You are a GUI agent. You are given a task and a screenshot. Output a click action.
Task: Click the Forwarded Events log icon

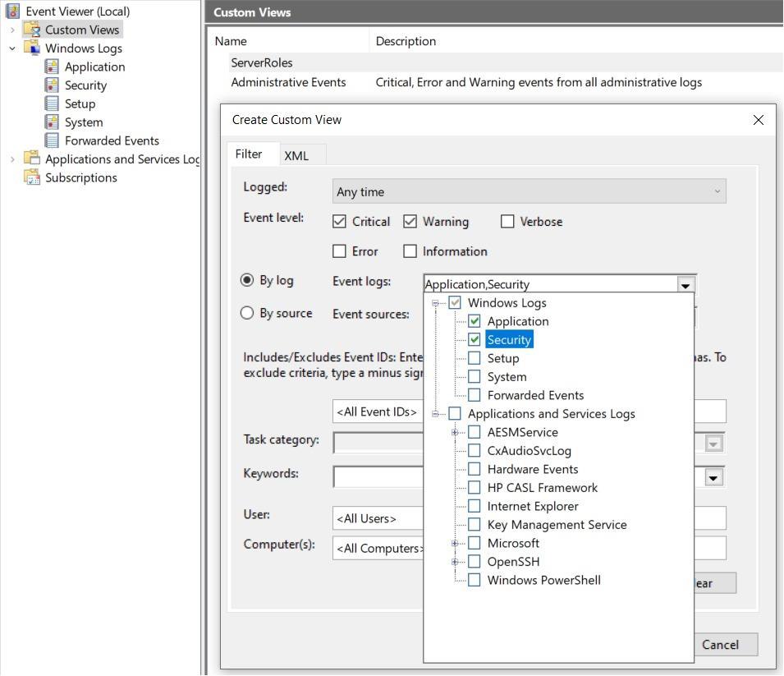tap(52, 140)
